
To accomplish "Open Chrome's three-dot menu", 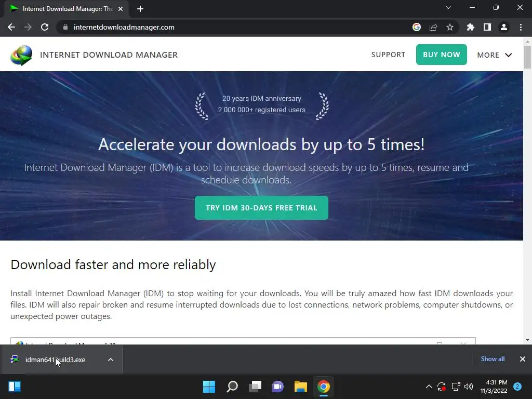I will 521,27.
